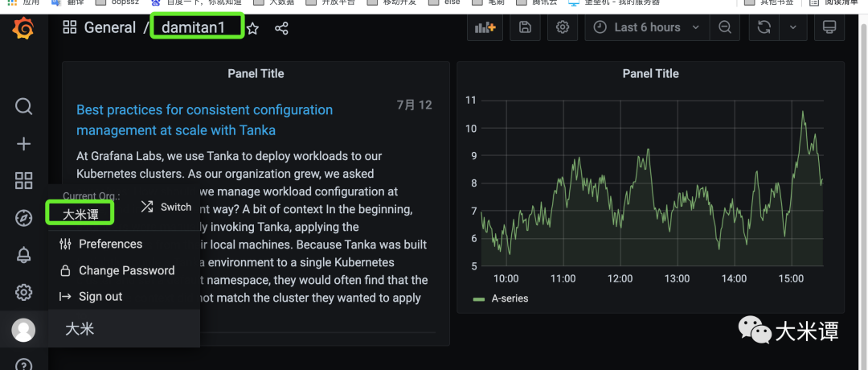
Task: Open the Dashboards grid icon in sidebar
Action: click(x=24, y=181)
